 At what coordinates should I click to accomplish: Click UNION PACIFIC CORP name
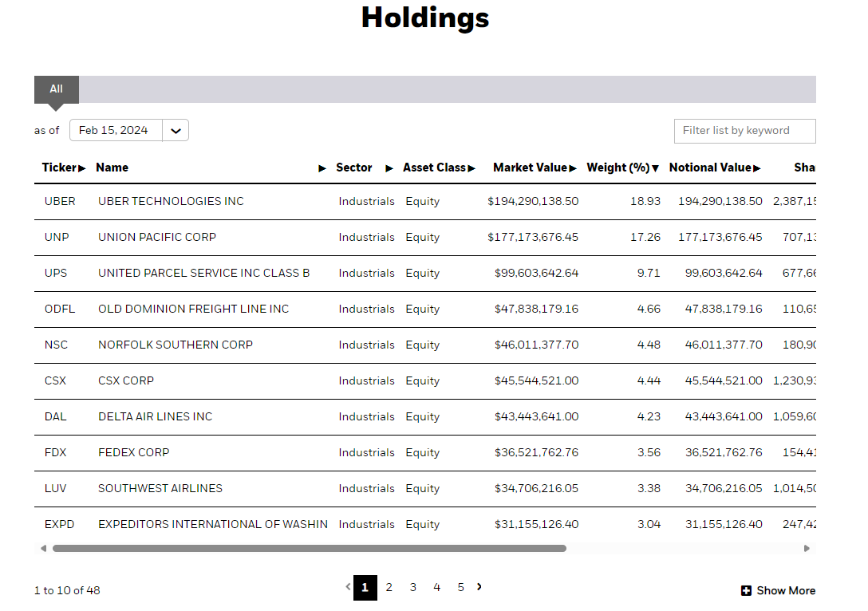157,238
